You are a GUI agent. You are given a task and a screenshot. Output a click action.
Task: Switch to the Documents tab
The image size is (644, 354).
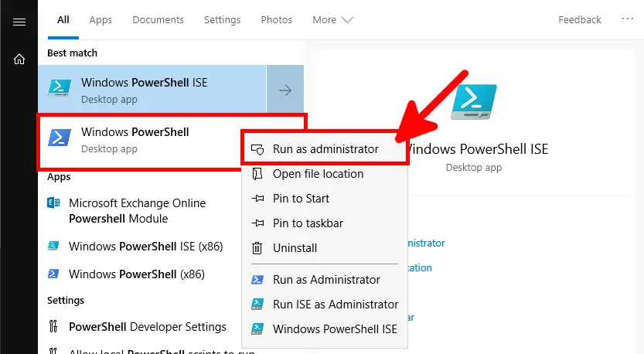(158, 20)
